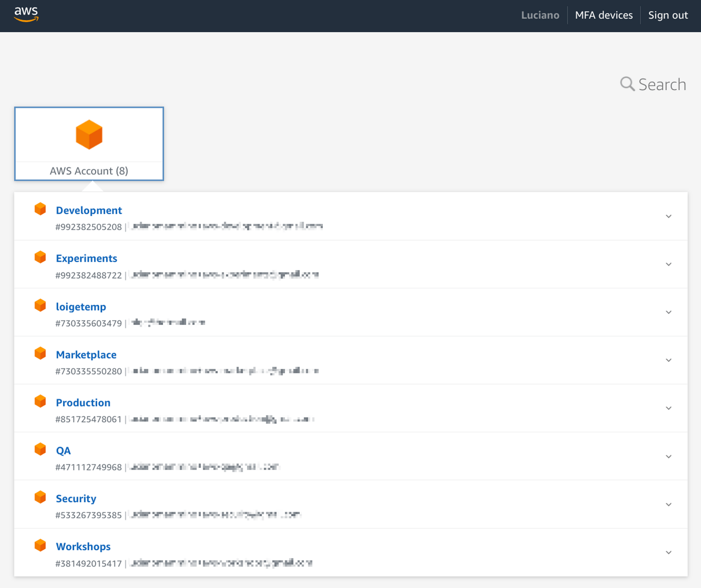Click account ID #533267395385
This screenshot has width=701, height=588.
tap(88, 515)
